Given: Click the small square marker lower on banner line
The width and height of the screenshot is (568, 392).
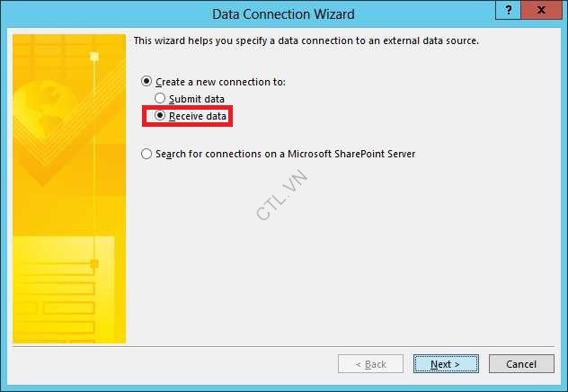Looking at the screenshot, I should pos(94,263).
